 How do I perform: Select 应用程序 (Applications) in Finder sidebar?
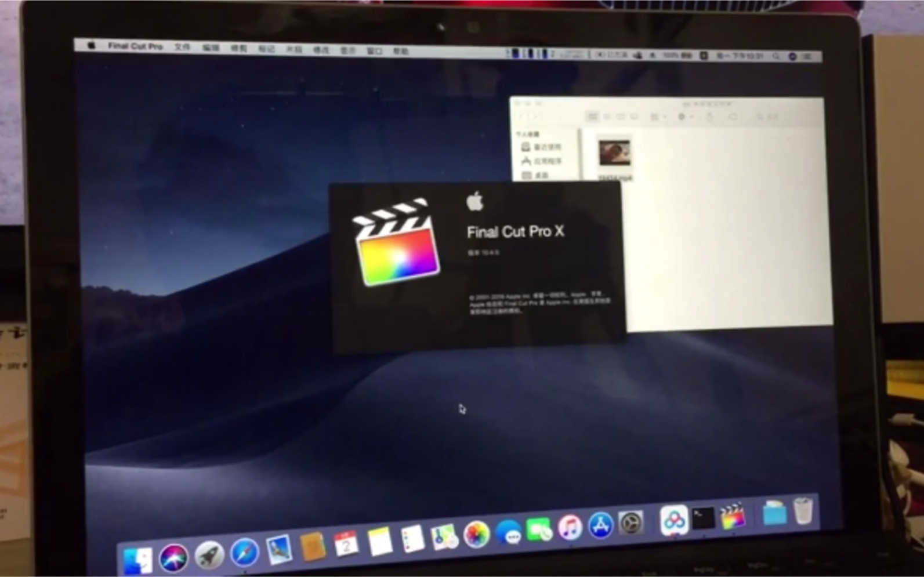click(541, 161)
